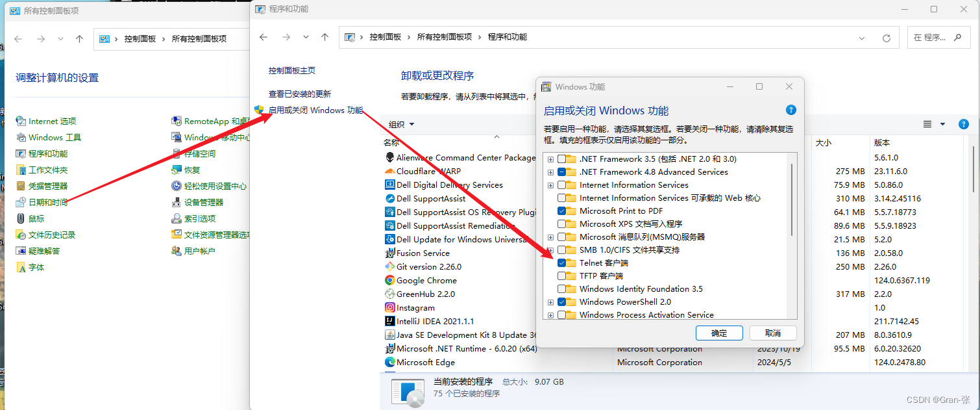Click the 取消 button

[773, 333]
